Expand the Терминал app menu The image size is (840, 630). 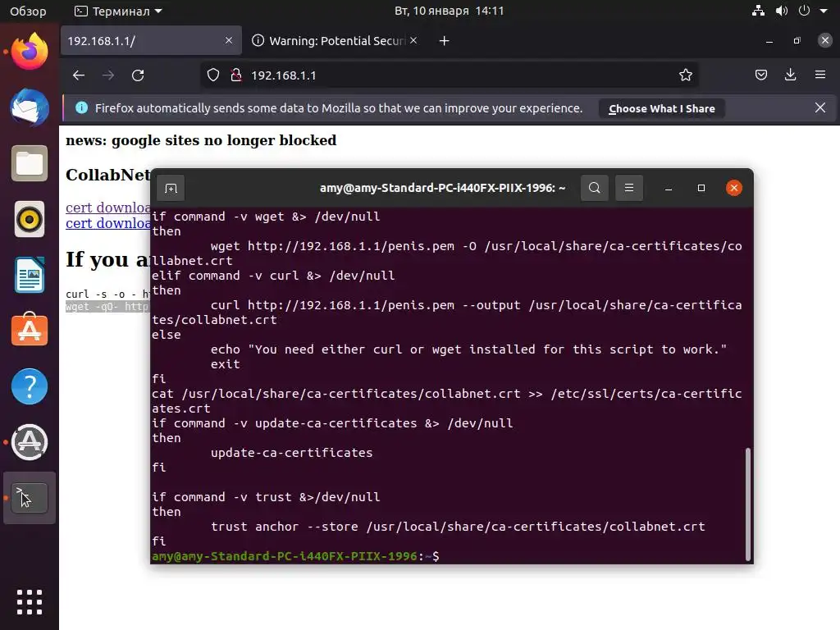point(118,11)
